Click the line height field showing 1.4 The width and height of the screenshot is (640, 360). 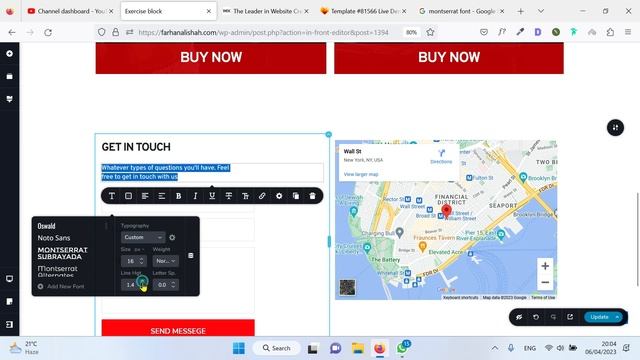(131, 284)
